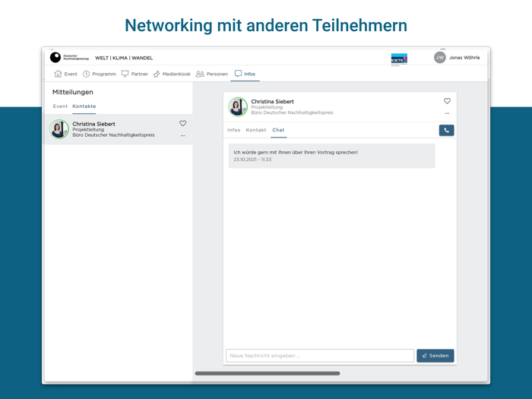
Task: Open more options for contact list entry
Action: pos(183,136)
